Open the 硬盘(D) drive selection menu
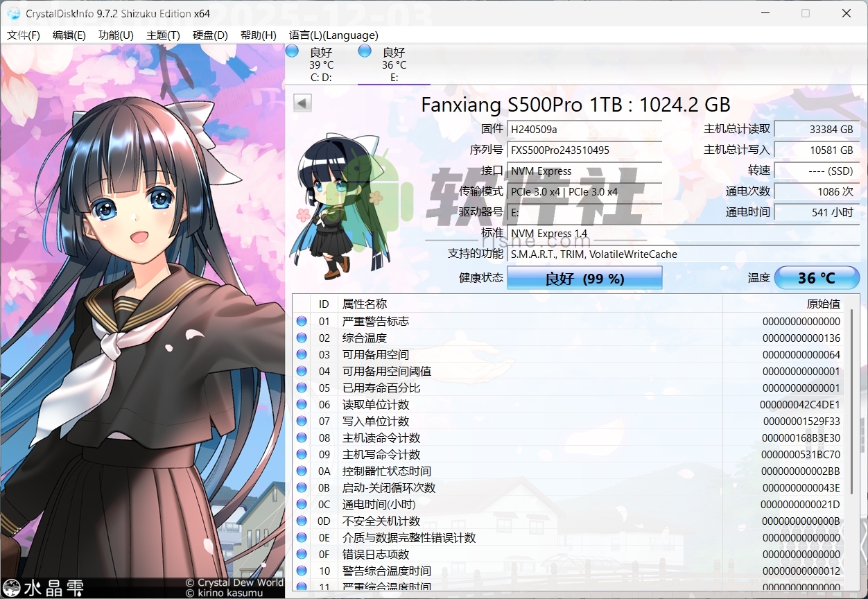The width and height of the screenshot is (868, 599). point(210,35)
